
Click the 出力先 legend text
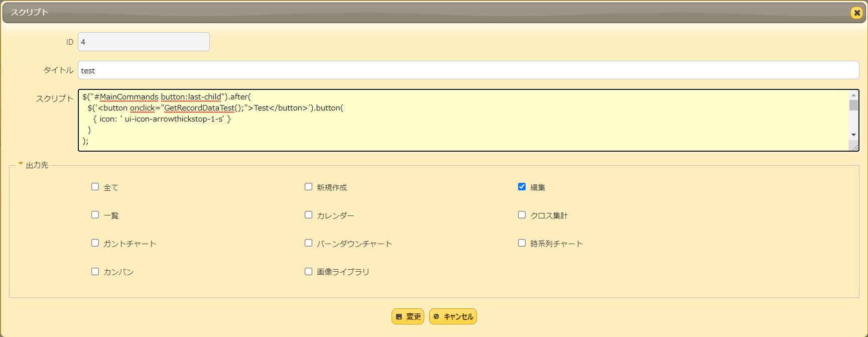[x=37, y=165]
